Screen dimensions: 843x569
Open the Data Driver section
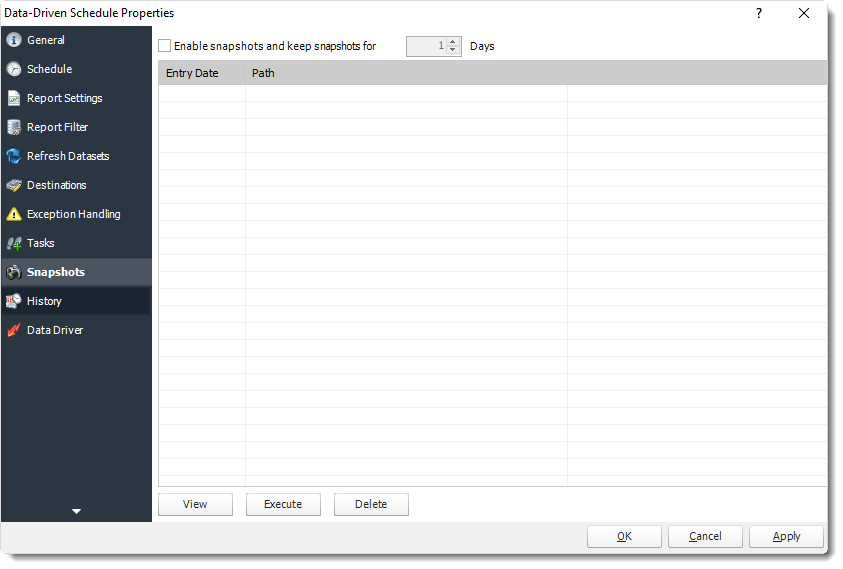(x=76, y=330)
